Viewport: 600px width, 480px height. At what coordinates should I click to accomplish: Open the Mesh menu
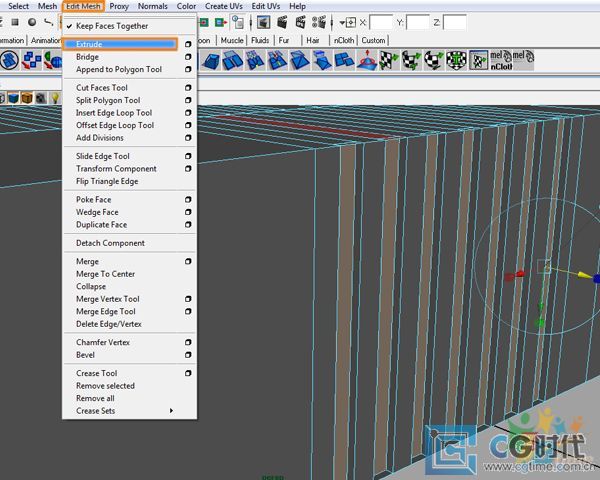pyautogui.click(x=47, y=7)
